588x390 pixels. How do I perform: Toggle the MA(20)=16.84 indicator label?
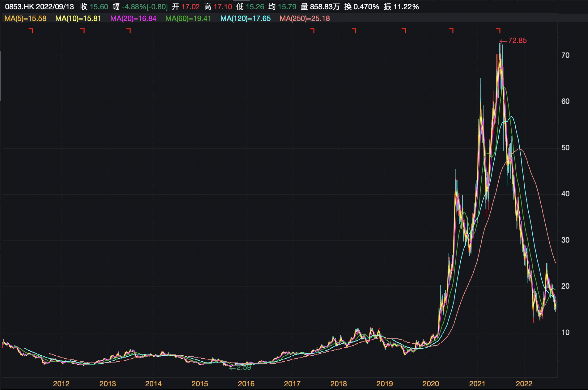tap(133, 19)
